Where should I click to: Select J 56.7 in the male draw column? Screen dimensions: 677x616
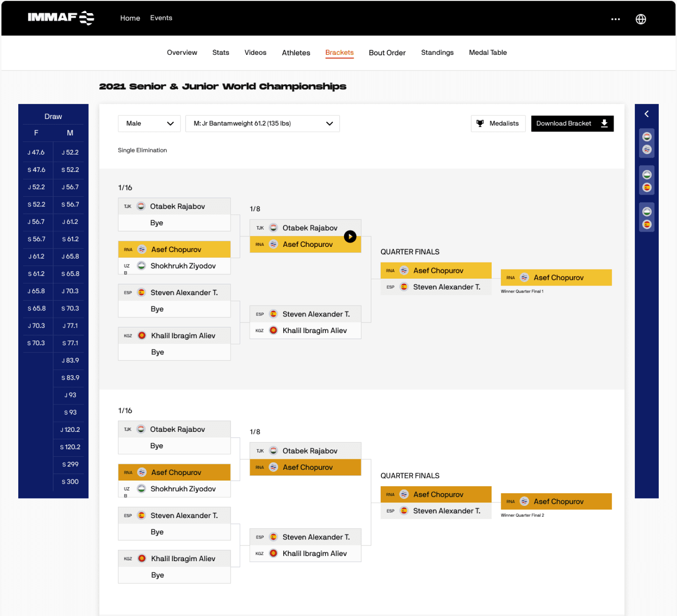tap(70, 187)
